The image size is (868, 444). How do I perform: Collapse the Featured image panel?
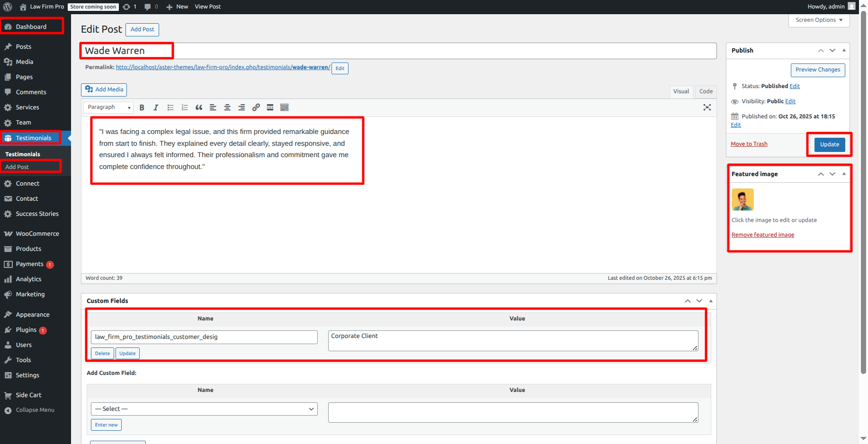(844, 174)
